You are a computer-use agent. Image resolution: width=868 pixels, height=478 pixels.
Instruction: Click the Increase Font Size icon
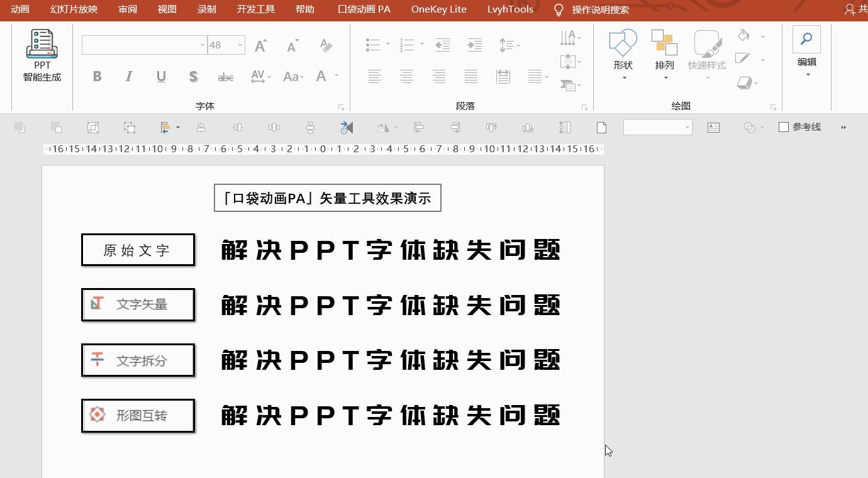(x=260, y=44)
